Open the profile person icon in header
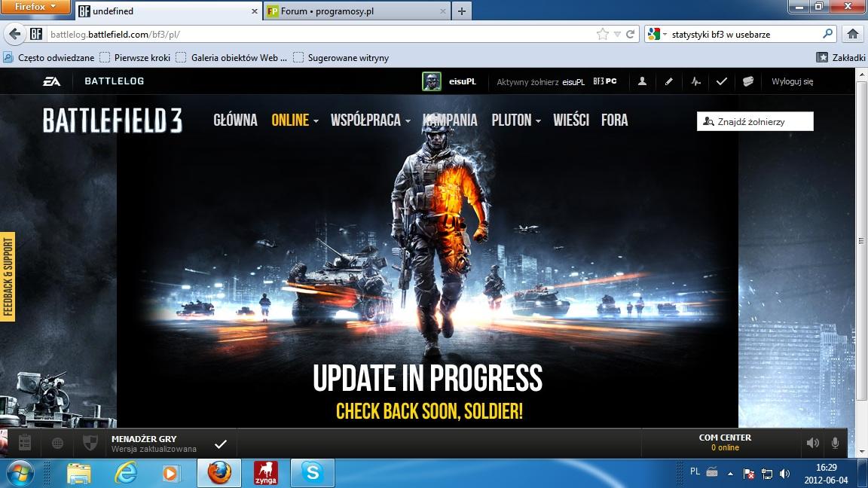The height and width of the screenshot is (488, 868). click(642, 81)
